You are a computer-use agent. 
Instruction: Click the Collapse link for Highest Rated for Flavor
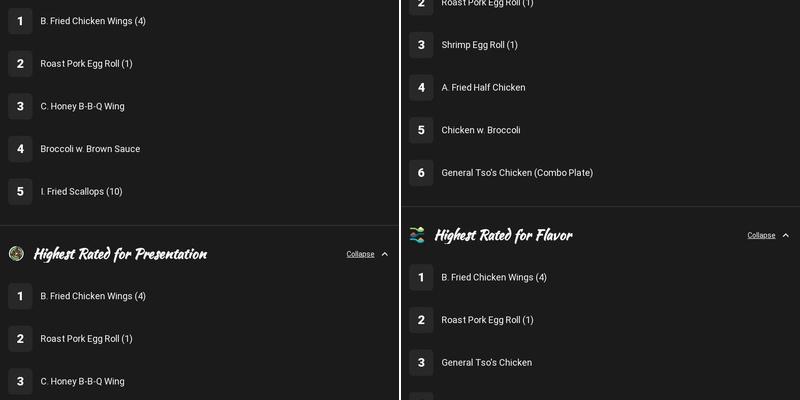761,235
